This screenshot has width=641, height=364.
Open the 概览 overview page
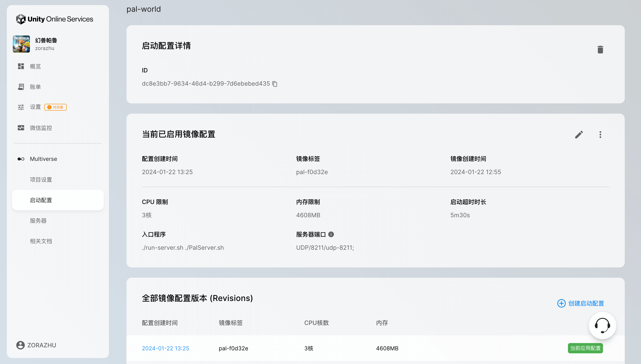coord(35,66)
